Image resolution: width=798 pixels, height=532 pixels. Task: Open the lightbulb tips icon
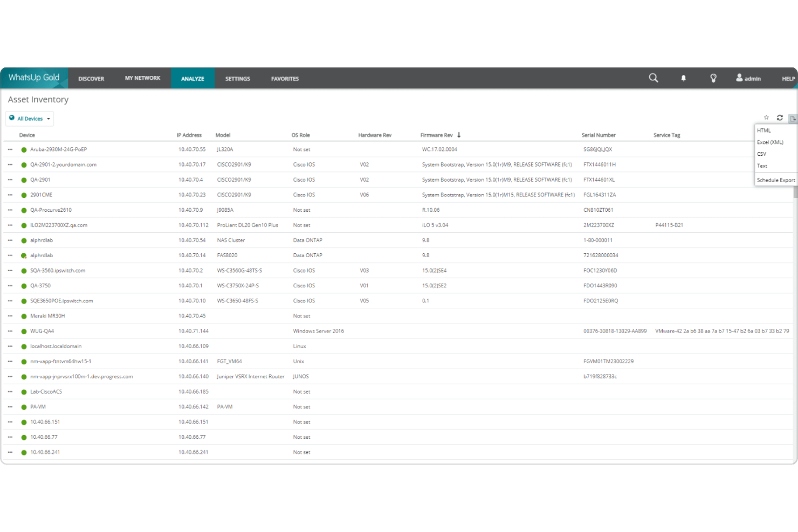[713, 78]
